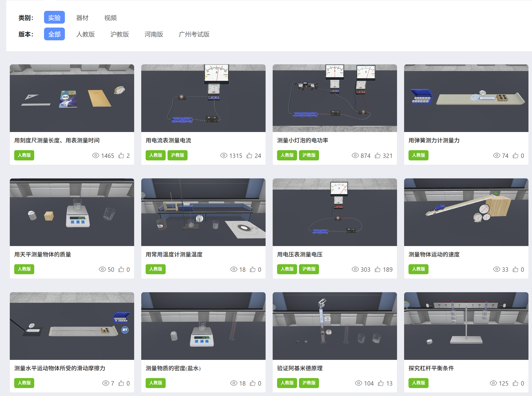Open 测量物质的密度(盐水) thumbnail image
This screenshot has width=532, height=396.
pyautogui.click(x=203, y=326)
